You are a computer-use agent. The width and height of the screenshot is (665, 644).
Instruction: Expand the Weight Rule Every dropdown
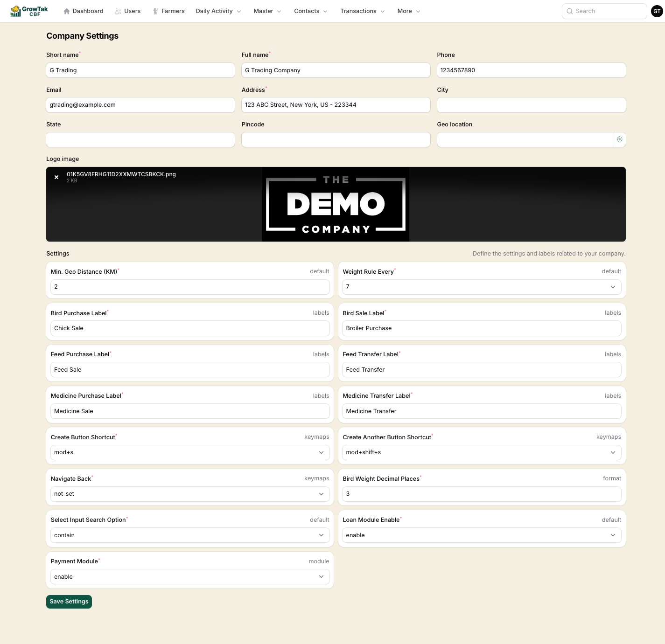click(x=482, y=287)
